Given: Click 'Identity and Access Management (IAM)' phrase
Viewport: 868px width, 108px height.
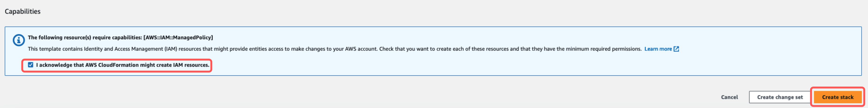Looking at the screenshot, I should [130, 49].
